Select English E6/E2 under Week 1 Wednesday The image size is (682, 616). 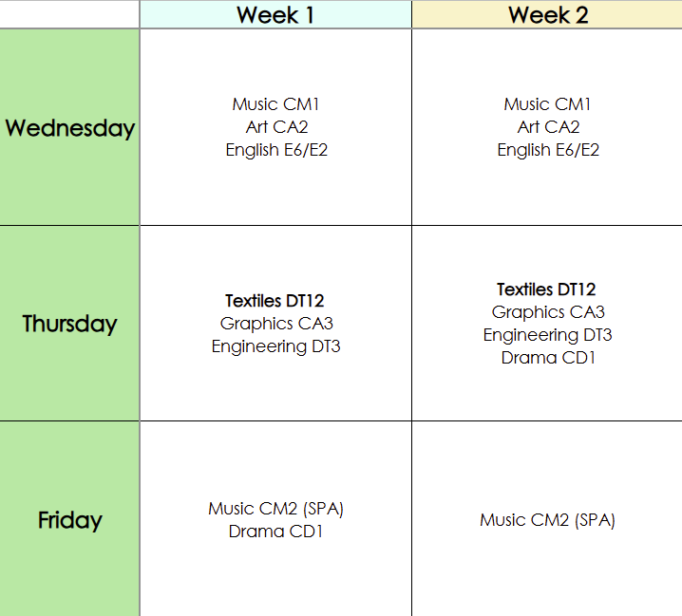275,150
